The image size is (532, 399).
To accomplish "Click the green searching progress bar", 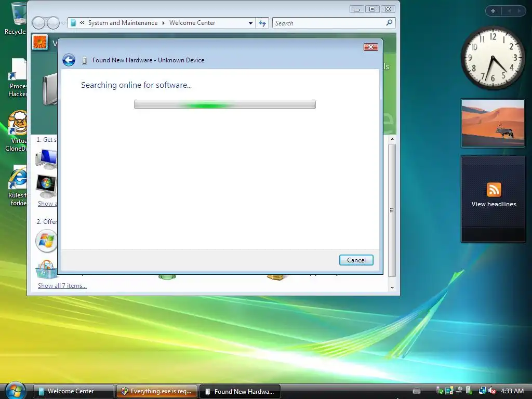I will 224,104.
